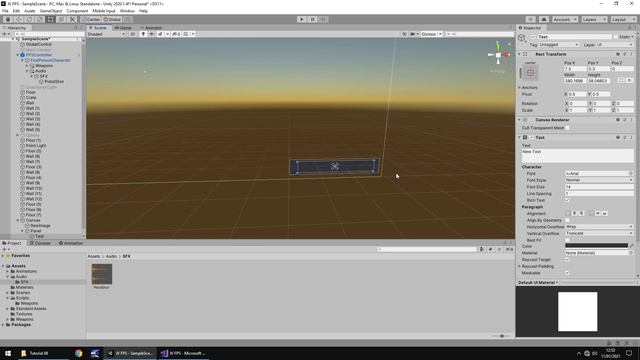Toggle Cull Transparent Mesh checkbox
Screen dimensions: 640x360
(x=567, y=128)
